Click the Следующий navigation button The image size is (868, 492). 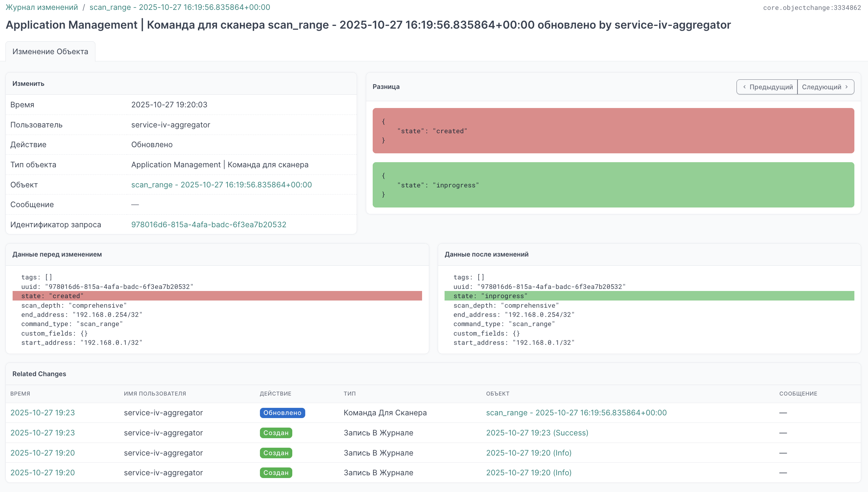[825, 87]
